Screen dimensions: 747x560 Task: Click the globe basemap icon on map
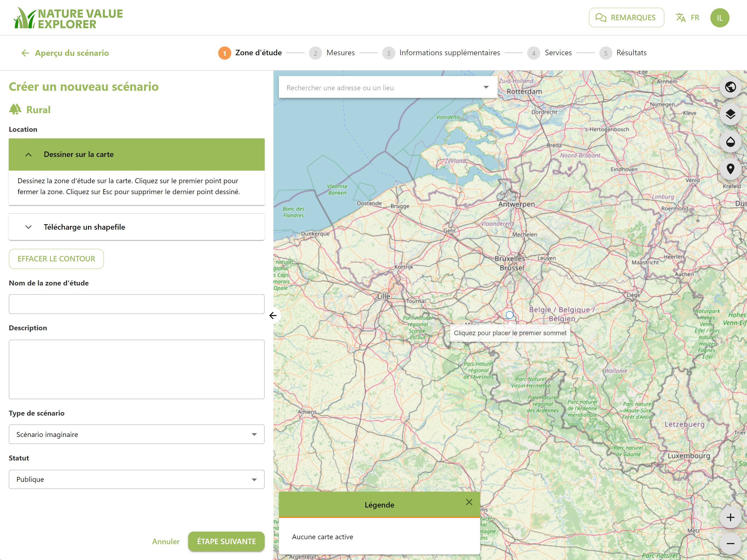click(x=730, y=87)
